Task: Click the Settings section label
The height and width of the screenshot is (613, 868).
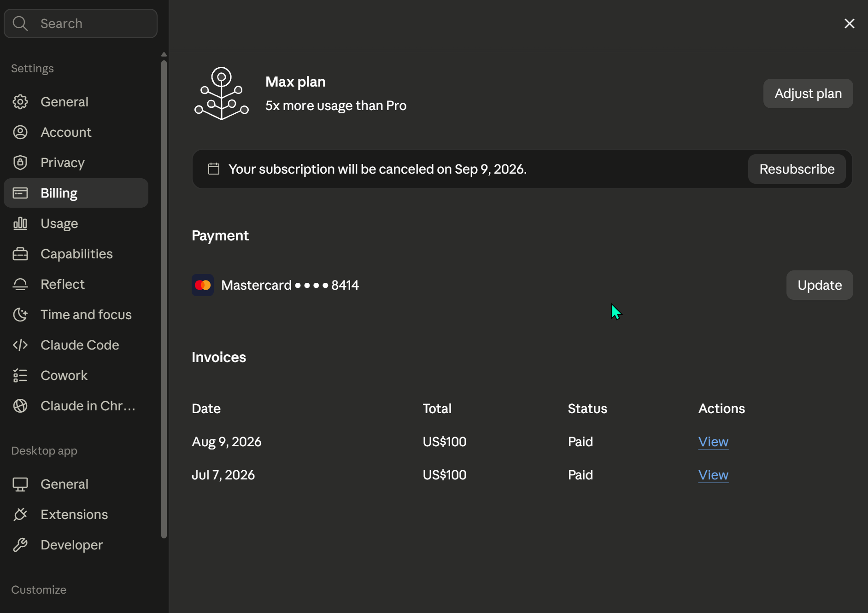Action: (x=32, y=68)
